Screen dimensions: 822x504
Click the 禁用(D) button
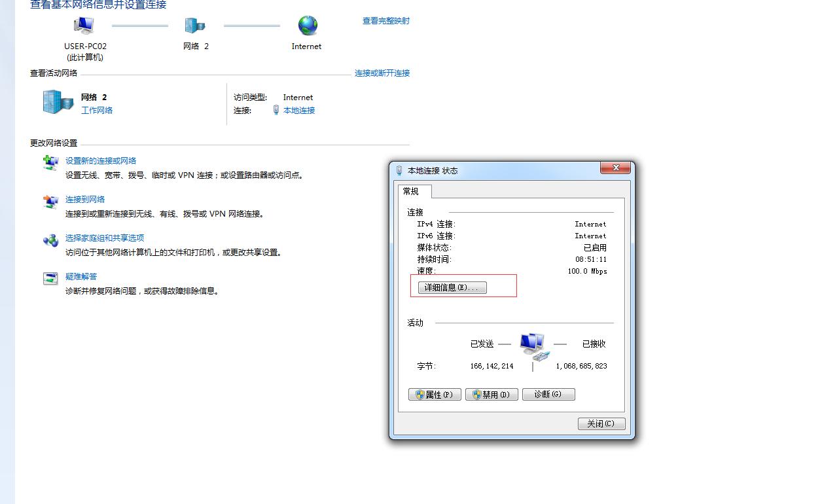[x=491, y=394]
